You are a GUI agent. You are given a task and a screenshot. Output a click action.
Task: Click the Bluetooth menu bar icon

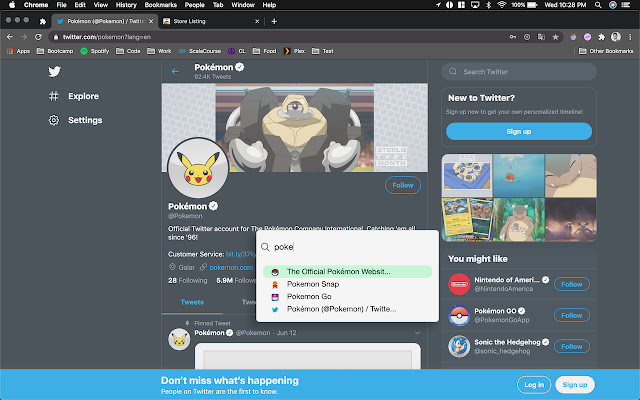489,5
